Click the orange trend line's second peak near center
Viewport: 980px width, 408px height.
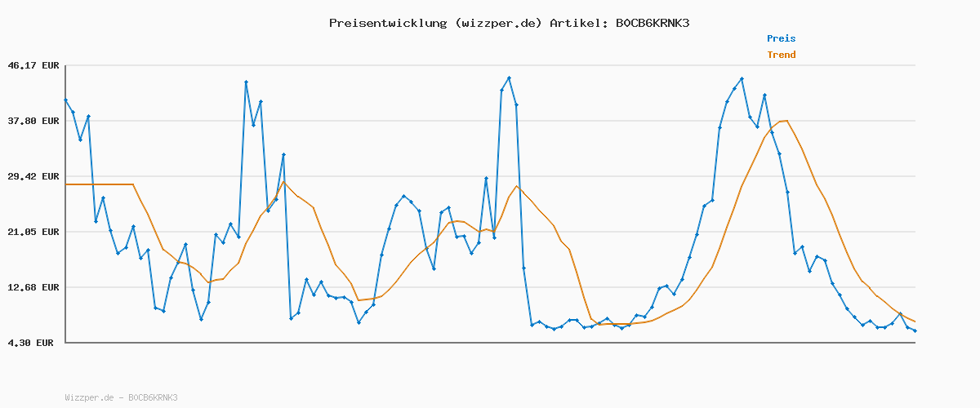pos(516,186)
